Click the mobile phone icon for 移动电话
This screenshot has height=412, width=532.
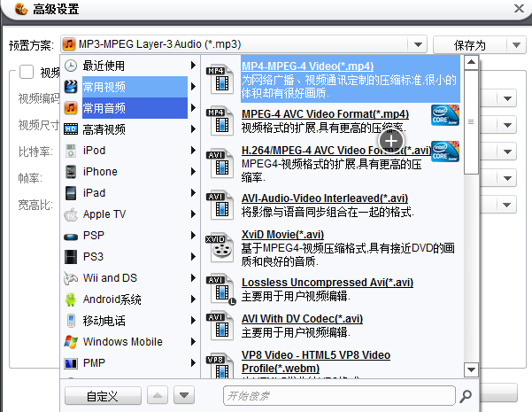coord(71,321)
